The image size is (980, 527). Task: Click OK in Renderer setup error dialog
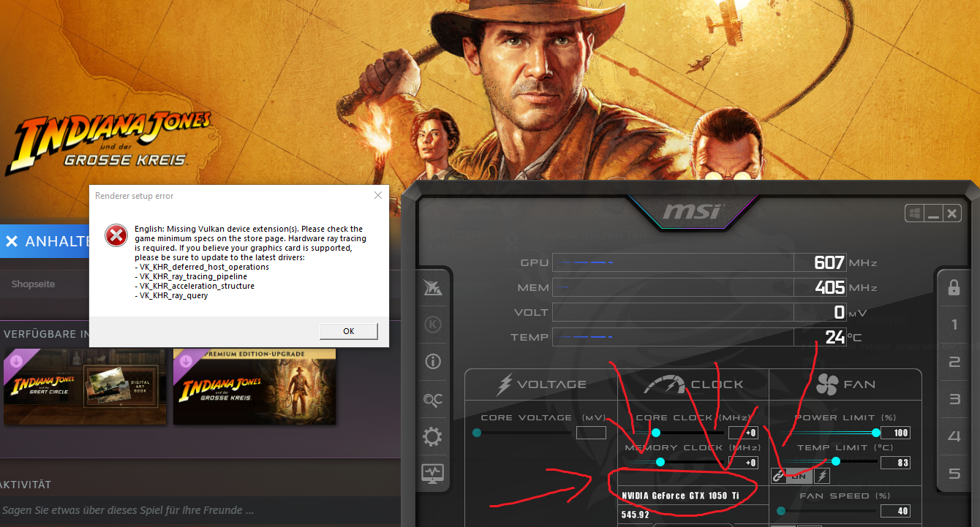pos(349,331)
